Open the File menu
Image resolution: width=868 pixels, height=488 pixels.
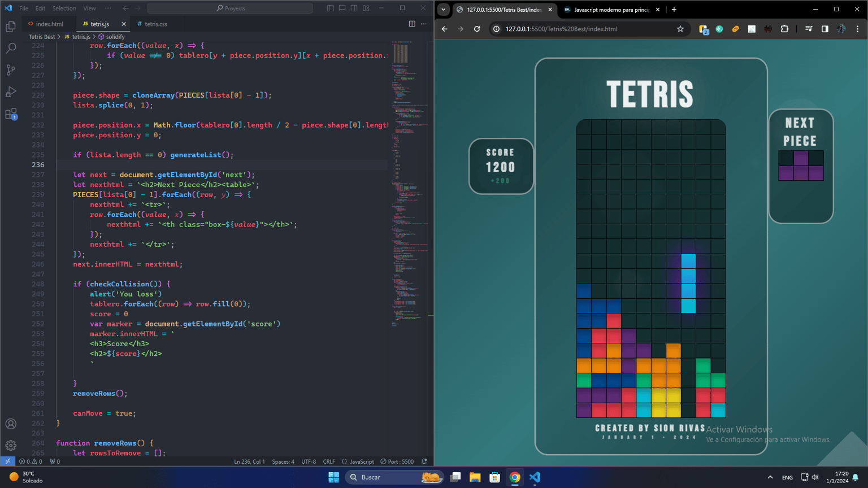click(x=24, y=8)
